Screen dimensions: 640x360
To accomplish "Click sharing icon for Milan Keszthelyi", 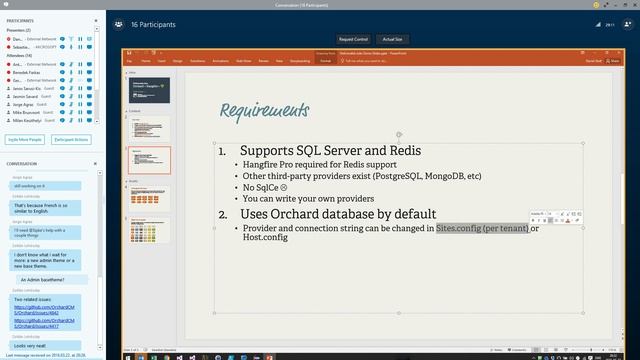I will coord(89,120).
